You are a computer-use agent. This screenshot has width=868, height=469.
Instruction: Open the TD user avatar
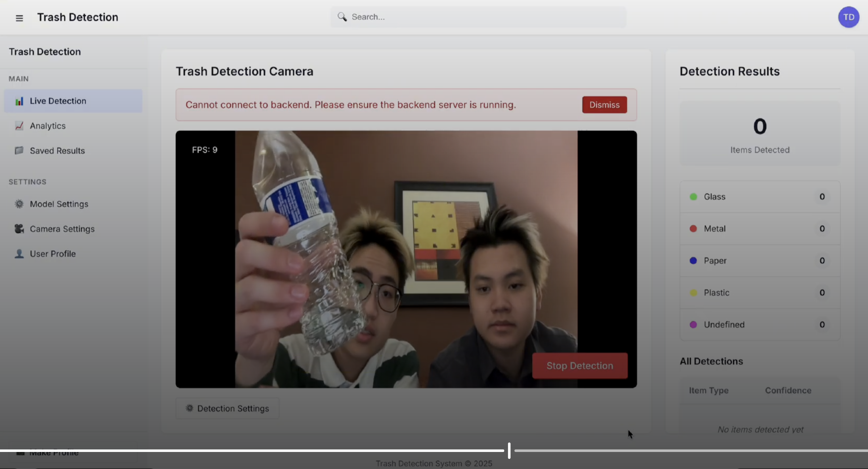click(848, 17)
